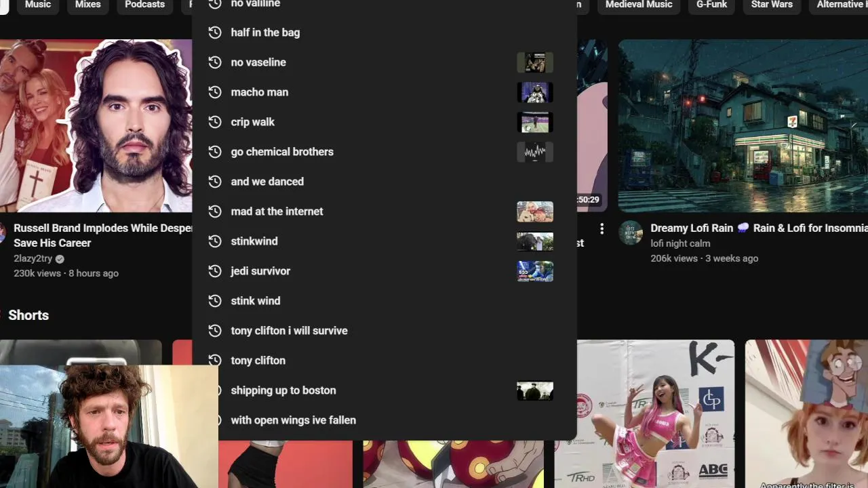Select 'no vaseline' search suggestion
Screen dimensions: 868x488
pos(384,62)
